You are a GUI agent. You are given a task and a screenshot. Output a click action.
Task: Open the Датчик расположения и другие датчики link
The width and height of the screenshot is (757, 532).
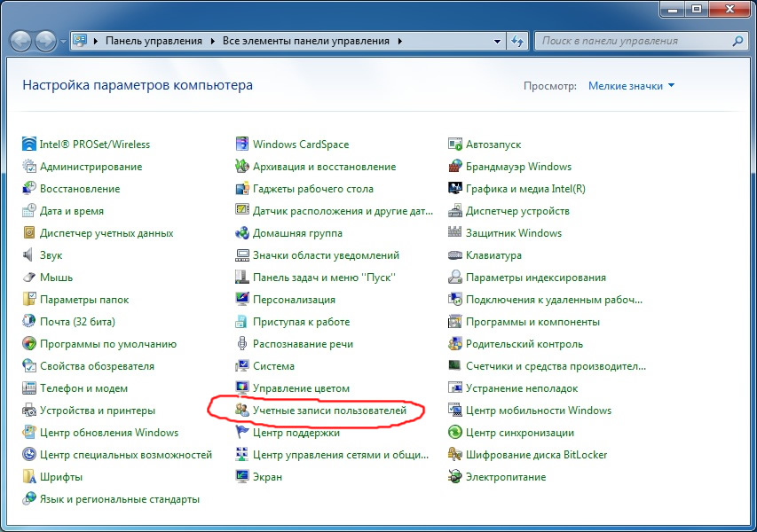[343, 211]
